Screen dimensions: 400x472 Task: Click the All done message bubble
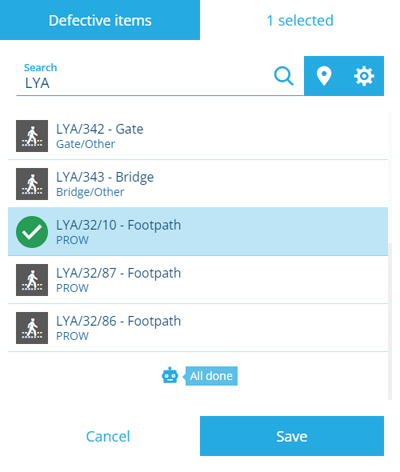click(x=211, y=376)
